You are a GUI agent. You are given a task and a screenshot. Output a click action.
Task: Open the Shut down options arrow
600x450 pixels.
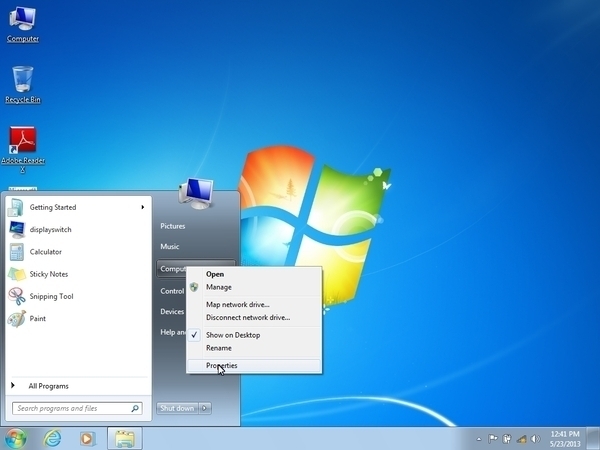pos(205,408)
